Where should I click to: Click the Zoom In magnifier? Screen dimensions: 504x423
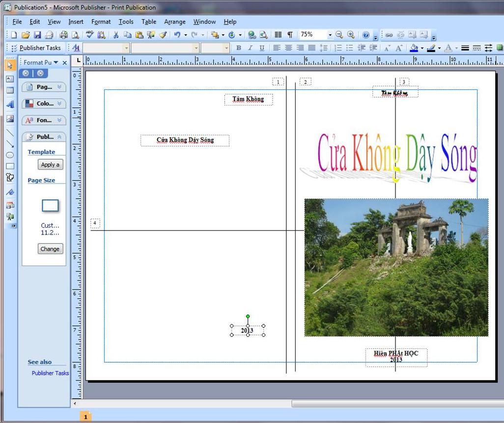(x=351, y=35)
